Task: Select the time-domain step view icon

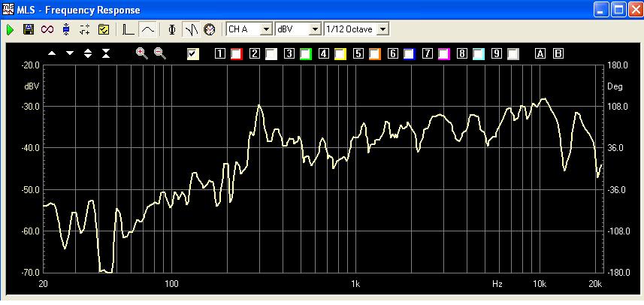Action: click(x=128, y=29)
